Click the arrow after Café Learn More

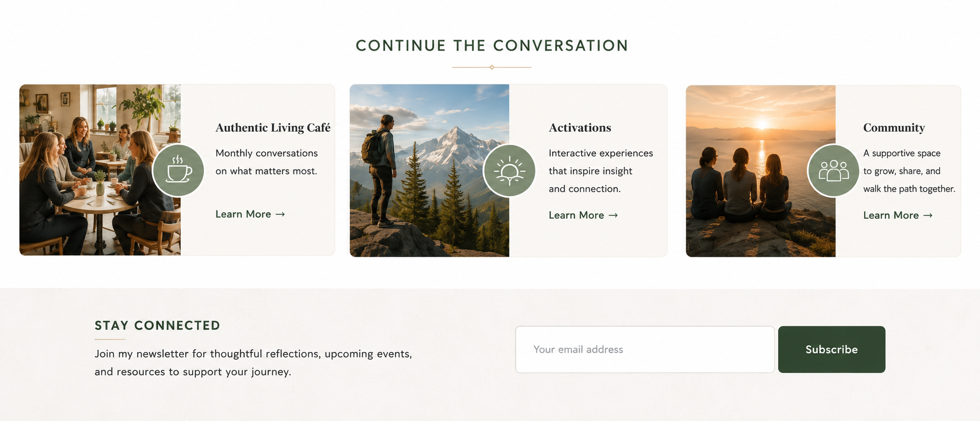tap(280, 215)
